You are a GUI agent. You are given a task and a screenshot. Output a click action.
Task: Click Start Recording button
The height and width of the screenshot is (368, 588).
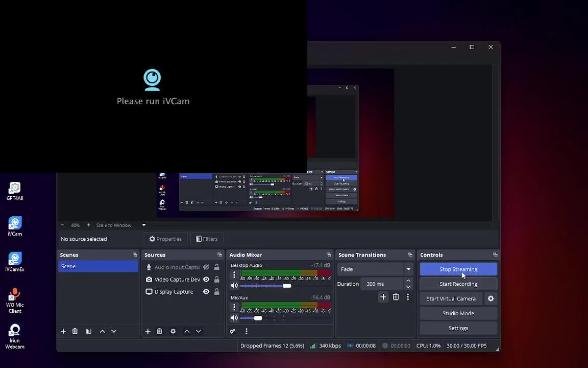coord(458,284)
